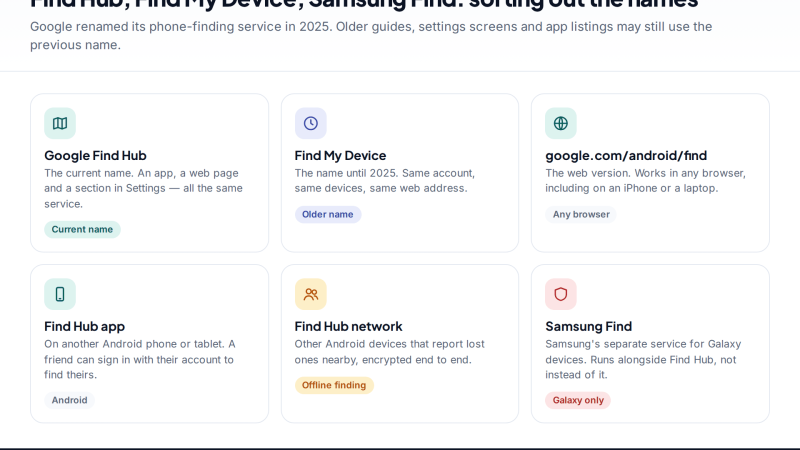Click the Galaxy only badge
The image size is (800, 450).
[x=578, y=400]
